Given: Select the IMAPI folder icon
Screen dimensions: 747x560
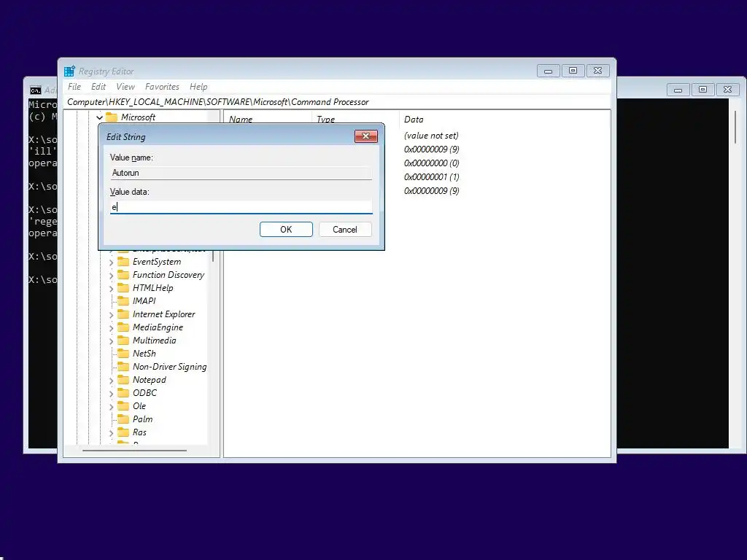Looking at the screenshot, I should tap(123, 301).
